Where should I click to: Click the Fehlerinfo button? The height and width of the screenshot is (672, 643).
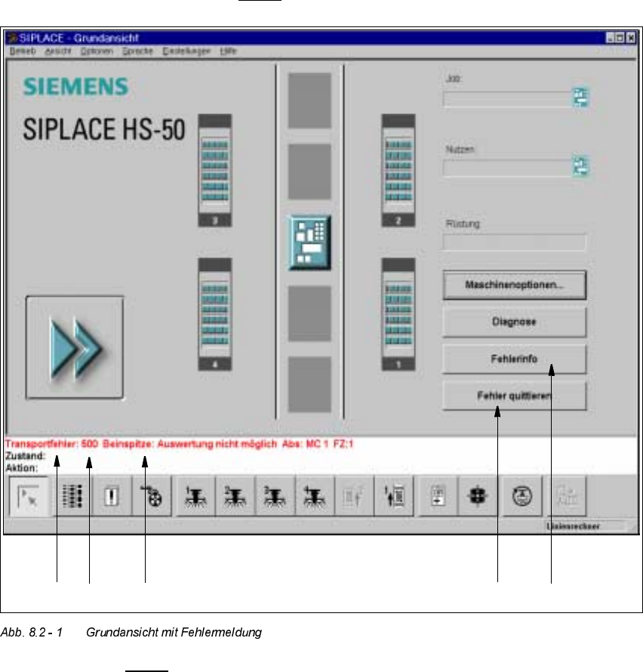(x=515, y=359)
